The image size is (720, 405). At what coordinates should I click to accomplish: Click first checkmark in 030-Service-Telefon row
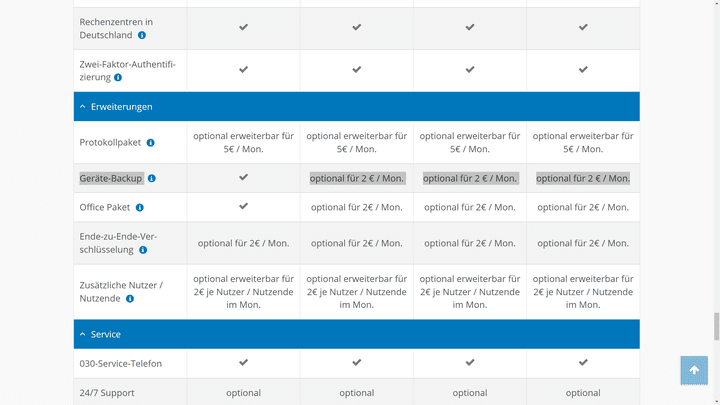point(243,362)
